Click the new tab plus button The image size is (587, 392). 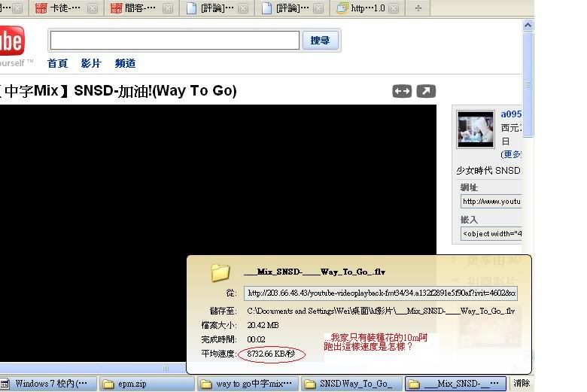click(x=418, y=8)
